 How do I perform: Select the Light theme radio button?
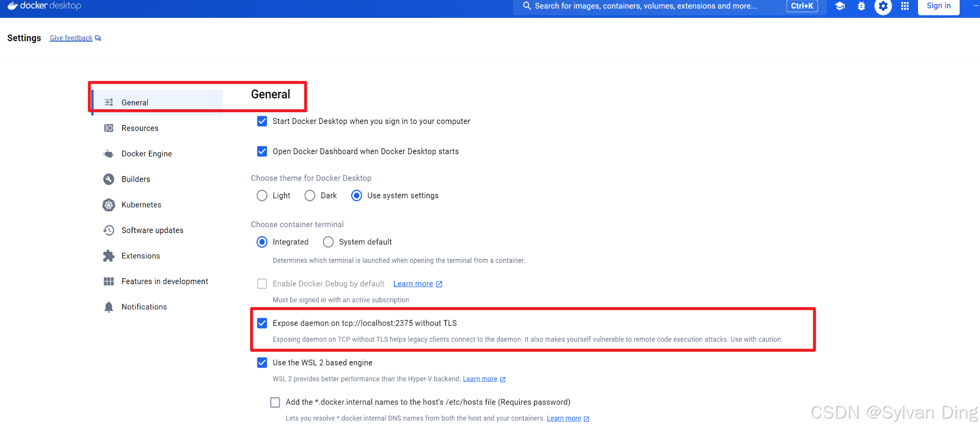262,195
